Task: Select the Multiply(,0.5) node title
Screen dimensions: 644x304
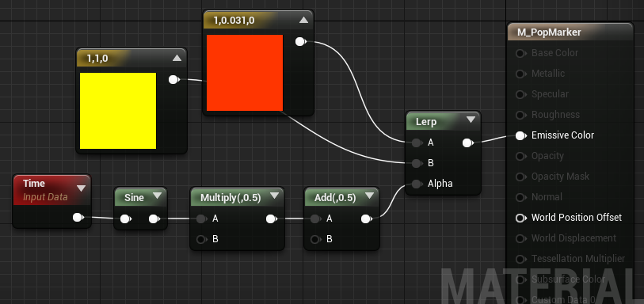Action: click(231, 198)
